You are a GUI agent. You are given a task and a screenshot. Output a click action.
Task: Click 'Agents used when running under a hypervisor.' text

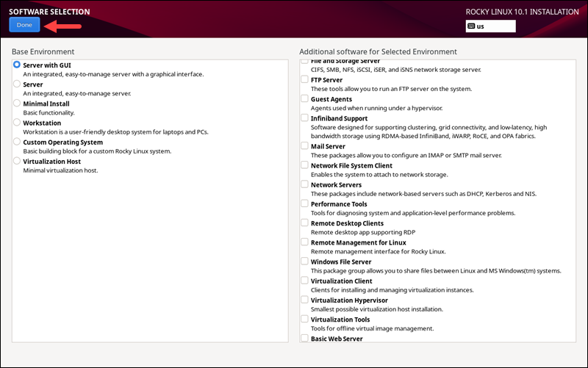click(x=377, y=108)
